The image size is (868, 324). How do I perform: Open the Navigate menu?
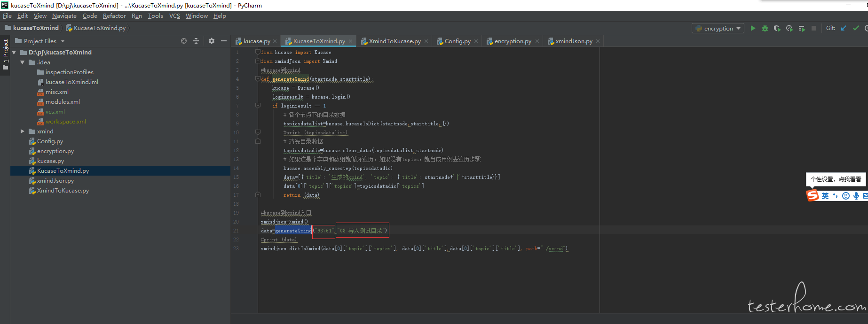coord(64,15)
